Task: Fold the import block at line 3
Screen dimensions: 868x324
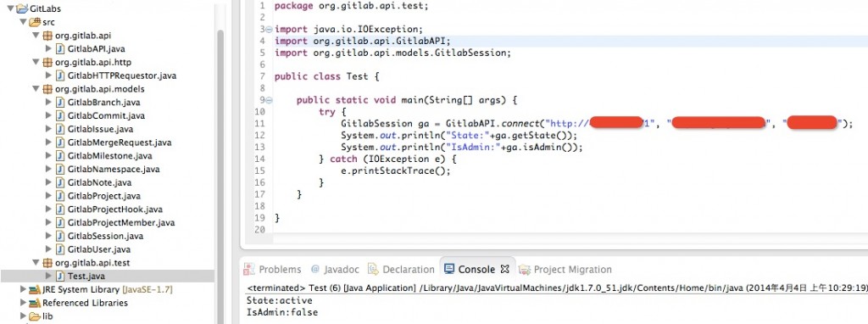Action: (x=269, y=30)
